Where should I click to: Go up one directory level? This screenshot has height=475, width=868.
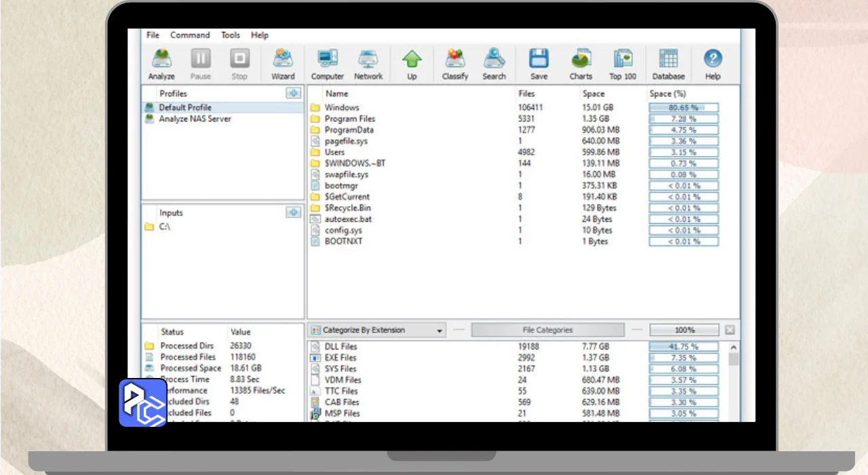pyautogui.click(x=412, y=64)
